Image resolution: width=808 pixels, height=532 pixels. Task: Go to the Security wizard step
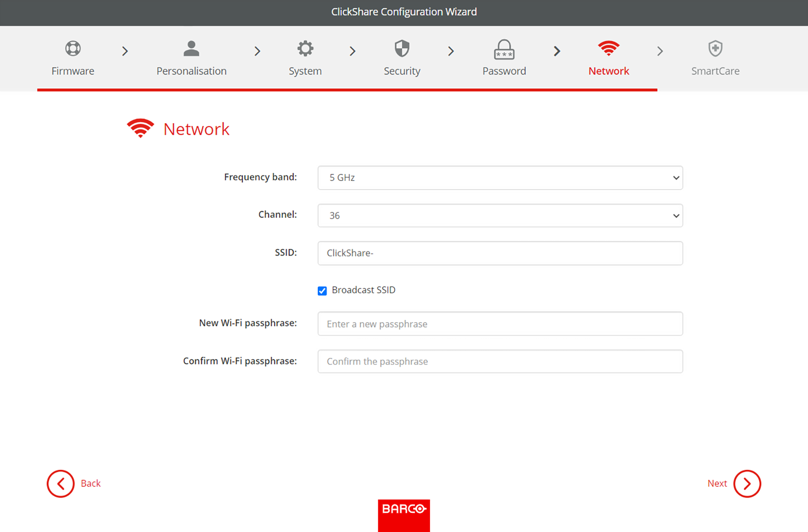(402, 71)
